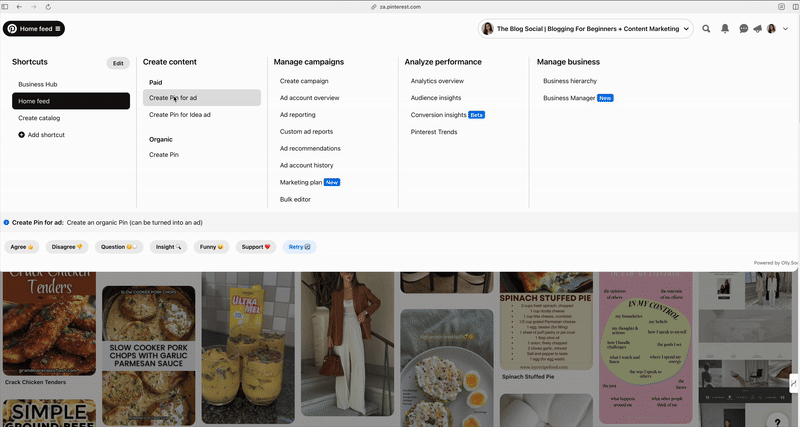Screen dimensions: 800x427
Task: Click the browser address bar
Action: point(400,6)
